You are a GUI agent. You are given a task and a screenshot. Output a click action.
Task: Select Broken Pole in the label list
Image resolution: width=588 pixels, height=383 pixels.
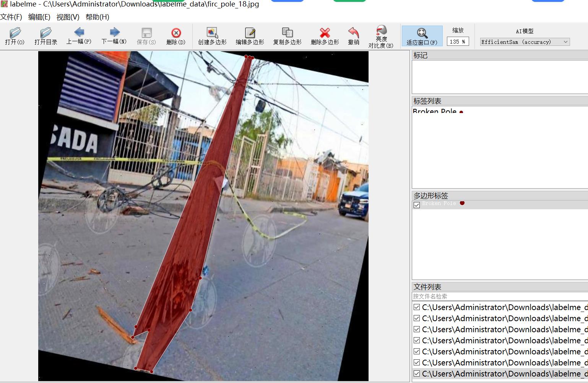click(435, 111)
